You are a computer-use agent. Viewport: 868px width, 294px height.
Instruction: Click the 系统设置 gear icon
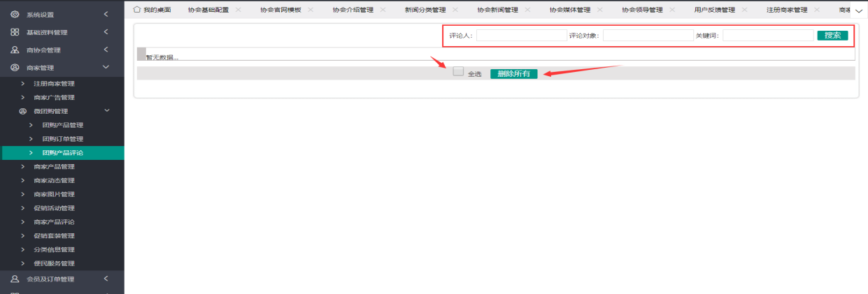(15, 15)
